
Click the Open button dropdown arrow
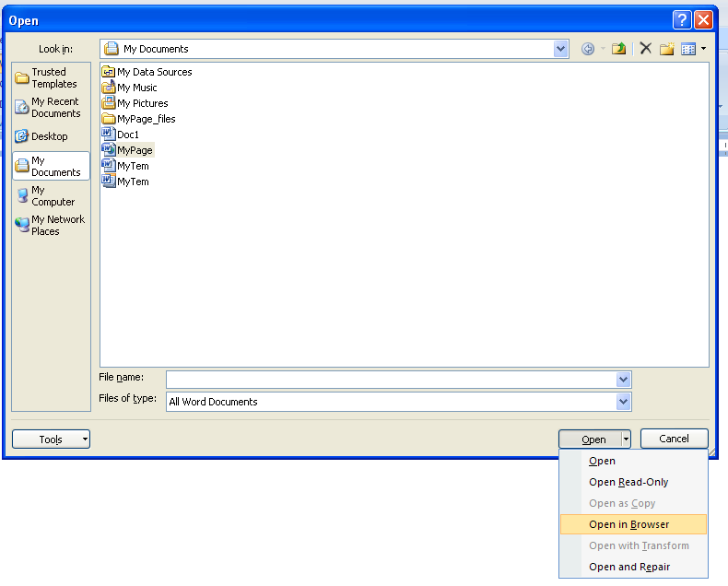[x=626, y=439]
